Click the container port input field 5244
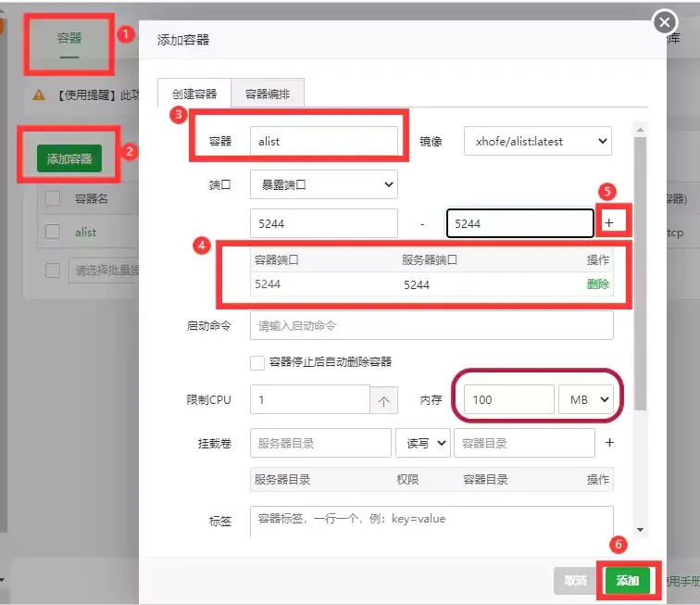700x605 pixels. [x=324, y=223]
